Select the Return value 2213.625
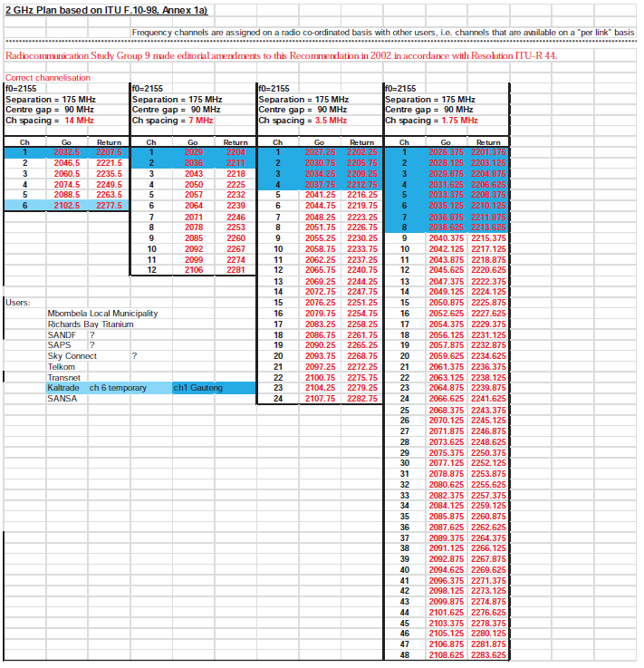 click(488, 228)
